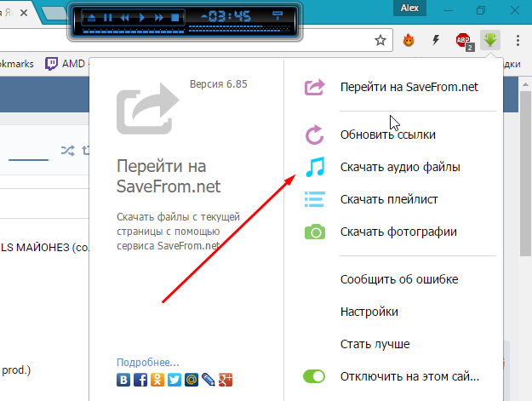Click the eject button in the player widget
Image resolution: width=532 pixels, height=401 pixels.
point(91,17)
